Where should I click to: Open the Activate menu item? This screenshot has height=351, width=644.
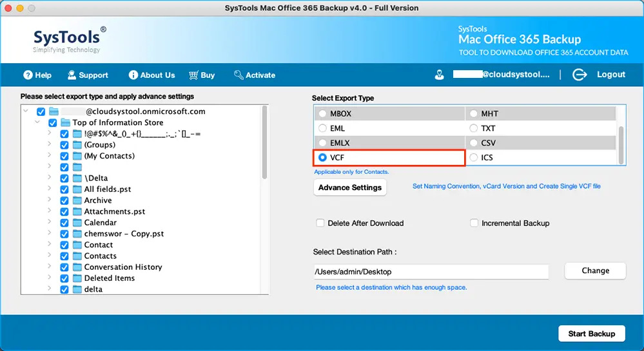(x=255, y=75)
